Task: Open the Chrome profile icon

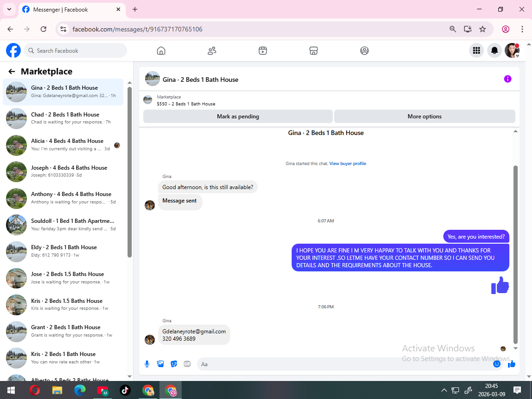Action: coord(506,29)
